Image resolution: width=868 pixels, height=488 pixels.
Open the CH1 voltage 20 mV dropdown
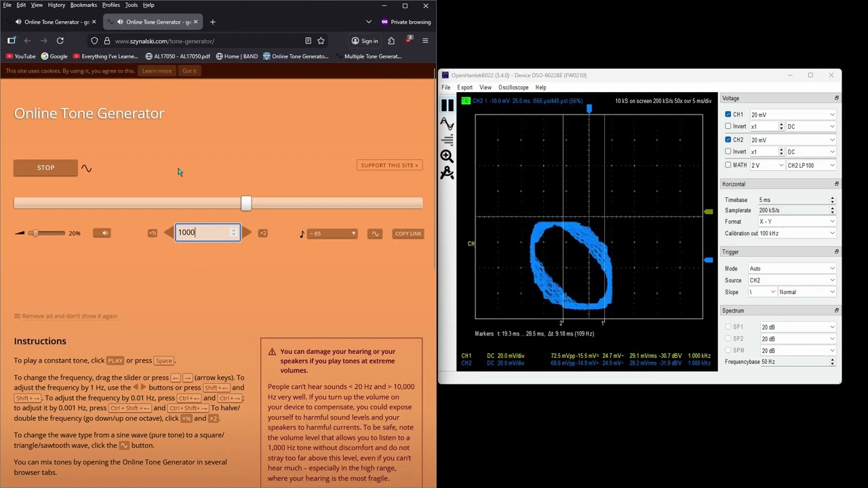[792, 115]
